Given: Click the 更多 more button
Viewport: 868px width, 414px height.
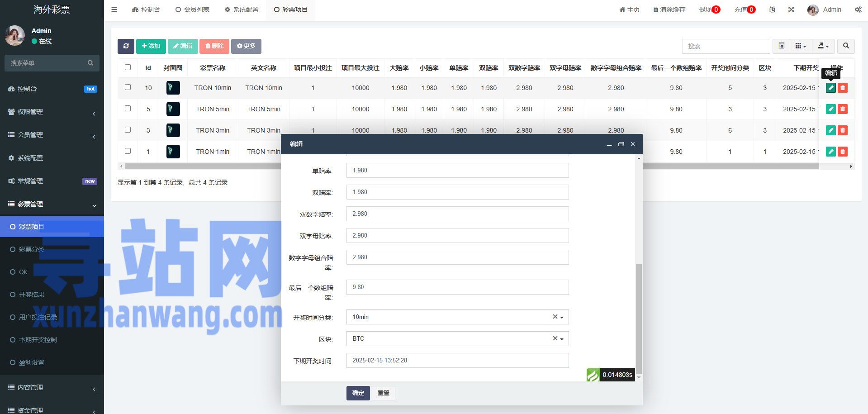Looking at the screenshot, I should 246,46.
